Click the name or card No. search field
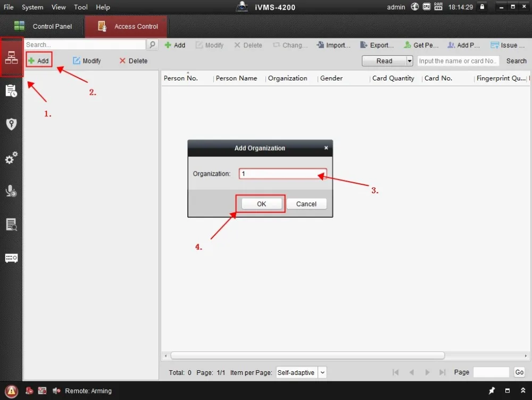Image resolution: width=532 pixels, height=400 pixels. tap(458, 61)
